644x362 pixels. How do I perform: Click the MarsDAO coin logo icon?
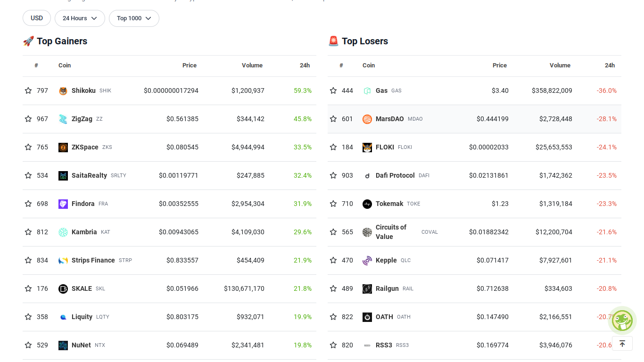(367, 119)
